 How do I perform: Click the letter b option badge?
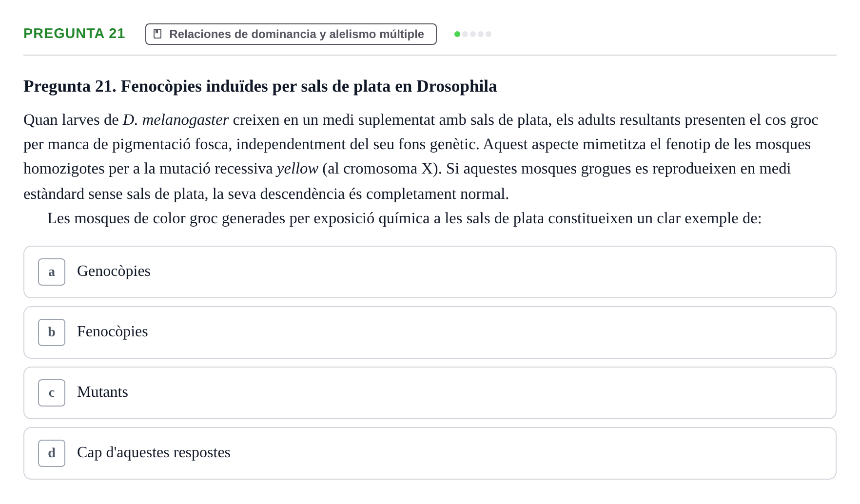tap(52, 332)
